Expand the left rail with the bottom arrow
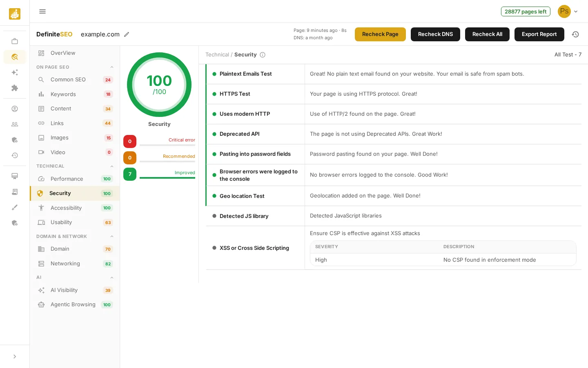Image resolution: width=588 pixels, height=368 pixels. click(15, 357)
